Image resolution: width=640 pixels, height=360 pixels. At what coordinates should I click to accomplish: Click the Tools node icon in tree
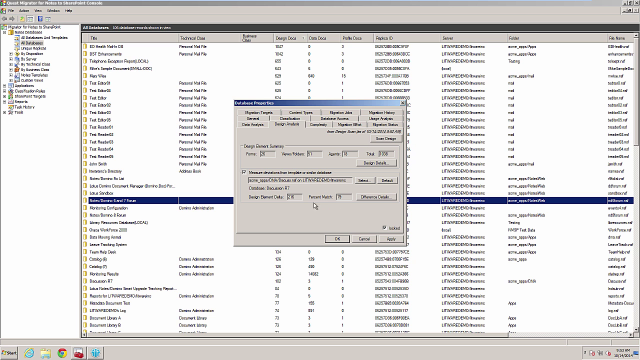(x=11, y=112)
